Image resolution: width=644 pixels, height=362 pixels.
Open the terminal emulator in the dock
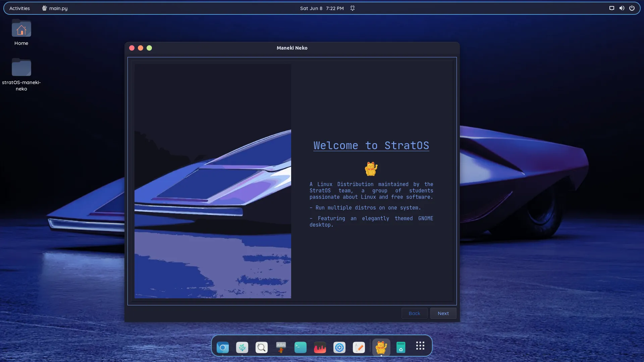point(301,347)
